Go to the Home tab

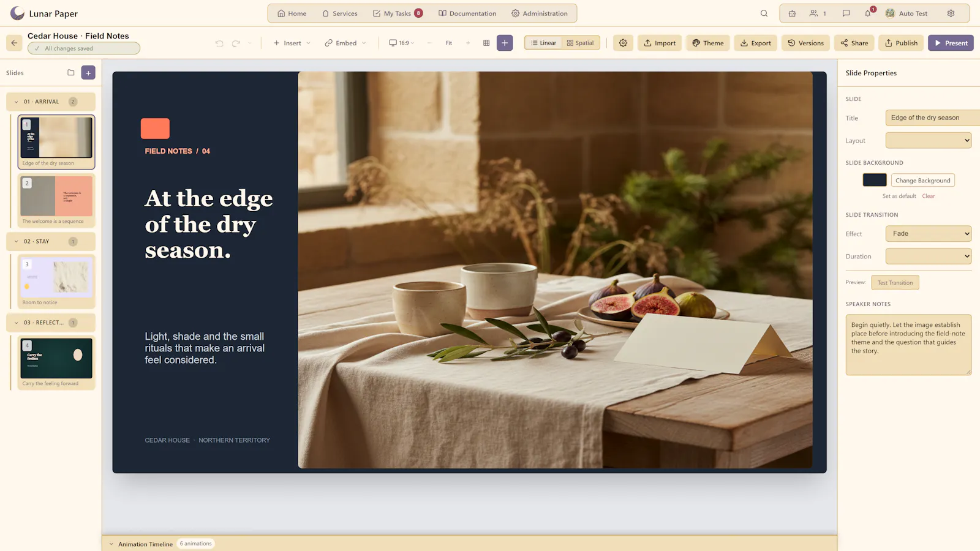coord(292,13)
